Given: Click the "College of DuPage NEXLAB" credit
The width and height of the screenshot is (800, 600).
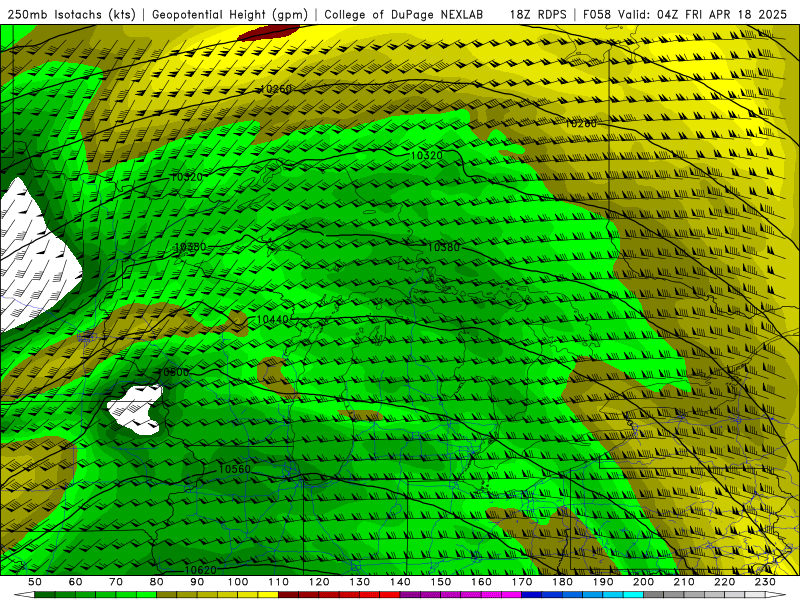Looking at the screenshot, I should coord(404,14).
